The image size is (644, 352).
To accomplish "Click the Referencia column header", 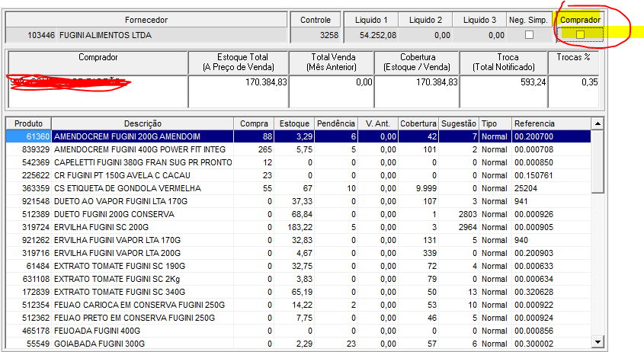I will tap(551, 123).
